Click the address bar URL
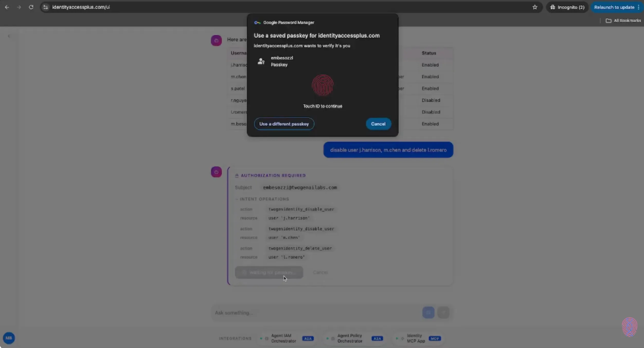This screenshot has width=644, height=348. click(81, 7)
